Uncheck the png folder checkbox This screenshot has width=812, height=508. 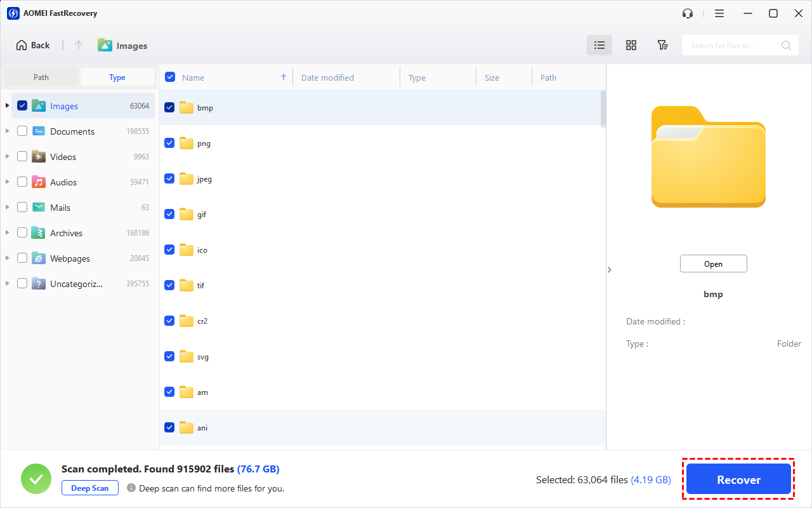[169, 143]
